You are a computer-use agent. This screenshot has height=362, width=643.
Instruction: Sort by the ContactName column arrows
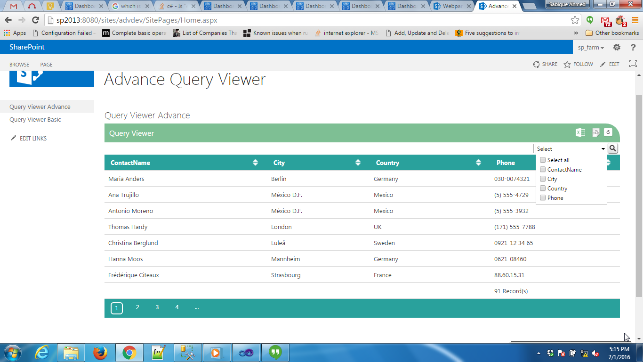[x=255, y=162]
